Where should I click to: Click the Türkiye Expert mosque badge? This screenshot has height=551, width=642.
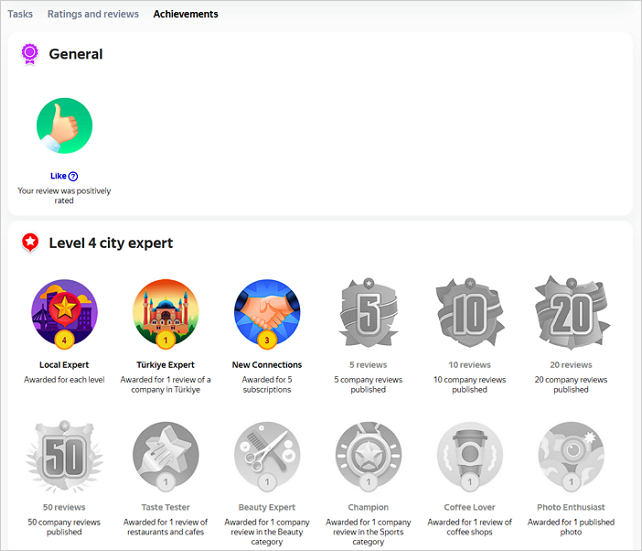click(165, 312)
